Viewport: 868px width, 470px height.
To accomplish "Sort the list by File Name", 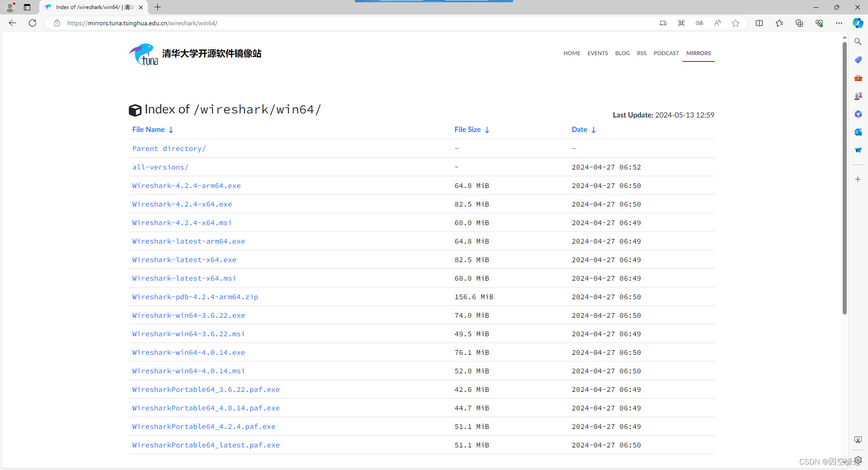I will tap(153, 130).
